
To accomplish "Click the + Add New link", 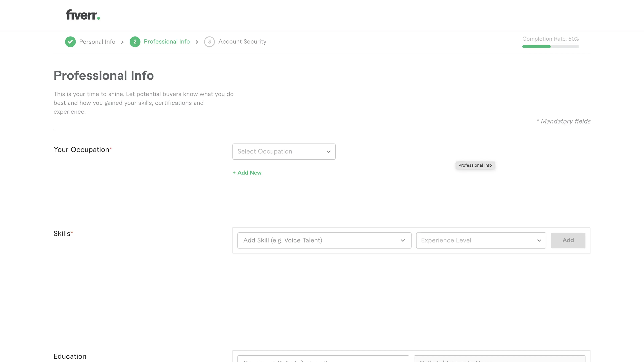I will tap(247, 173).
